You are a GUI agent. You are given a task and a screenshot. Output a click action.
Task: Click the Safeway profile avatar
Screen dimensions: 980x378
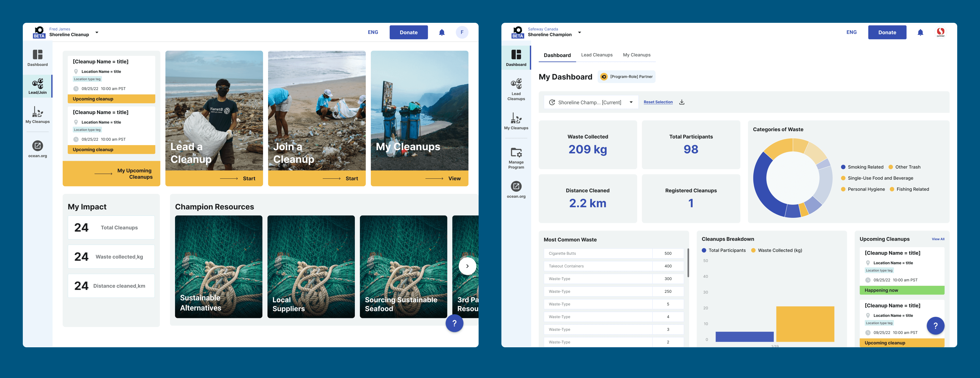(x=940, y=32)
